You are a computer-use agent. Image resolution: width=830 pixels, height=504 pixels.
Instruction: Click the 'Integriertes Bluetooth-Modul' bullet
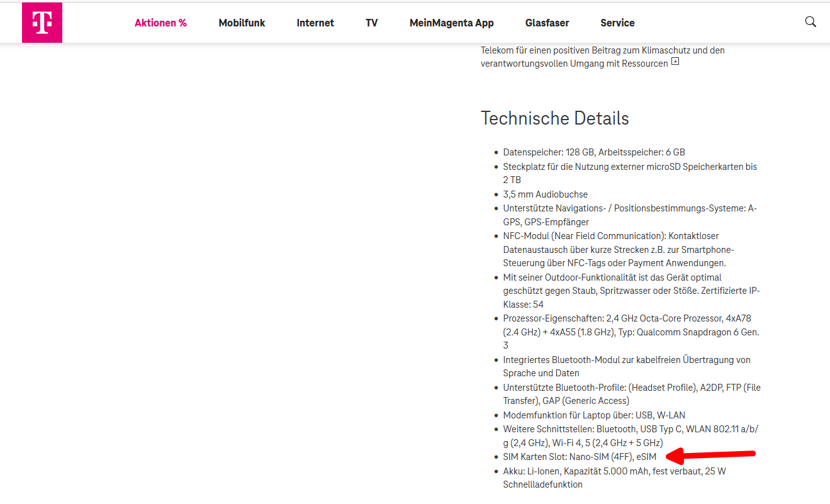[x=627, y=366]
